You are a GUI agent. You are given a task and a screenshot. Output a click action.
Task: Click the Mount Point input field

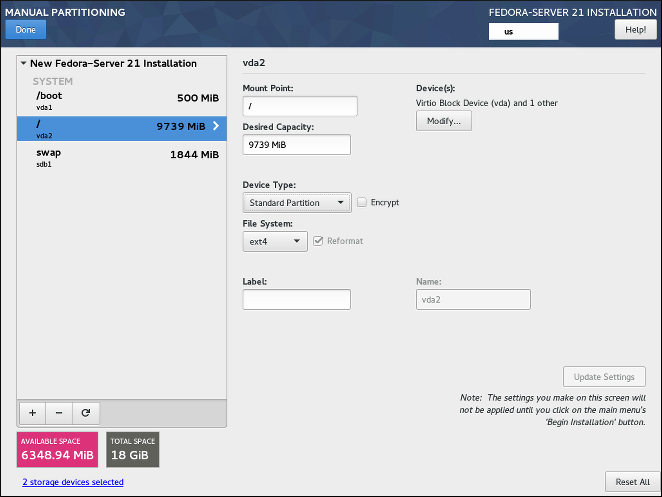300,106
